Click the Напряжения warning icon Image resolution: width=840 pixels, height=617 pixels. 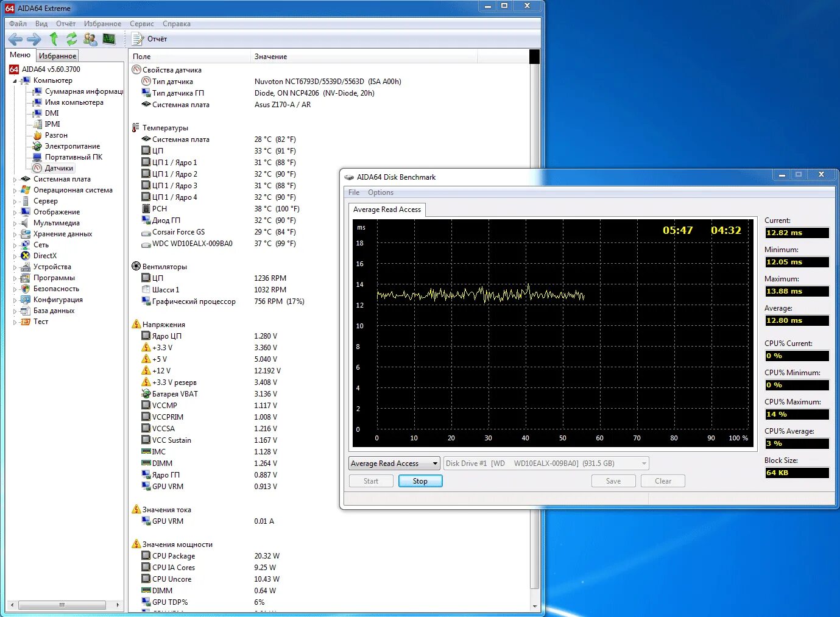[136, 325]
